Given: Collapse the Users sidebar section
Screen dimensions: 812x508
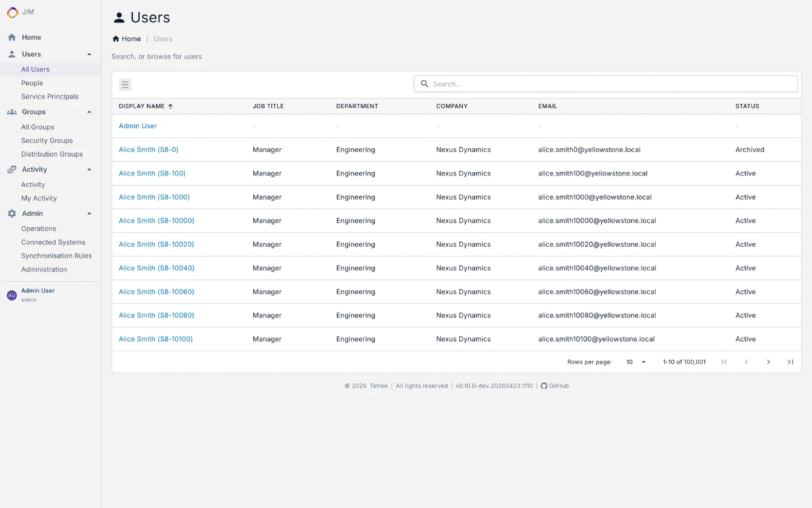Looking at the screenshot, I should pos(89,54).
